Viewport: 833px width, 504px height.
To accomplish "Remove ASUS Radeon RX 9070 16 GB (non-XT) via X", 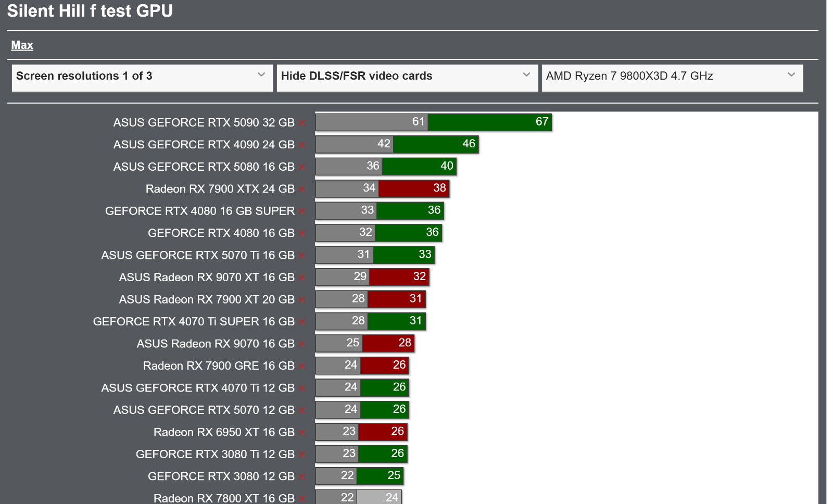I will pyautogui.click(x=302, y=344).
